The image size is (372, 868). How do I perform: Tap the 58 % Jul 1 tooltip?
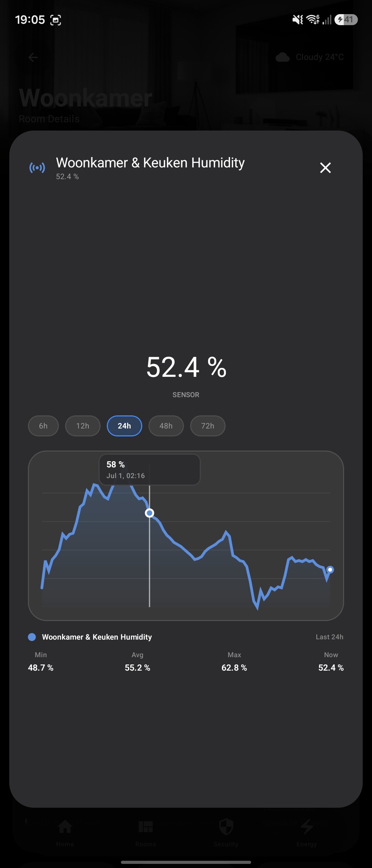tap(149, 470)
